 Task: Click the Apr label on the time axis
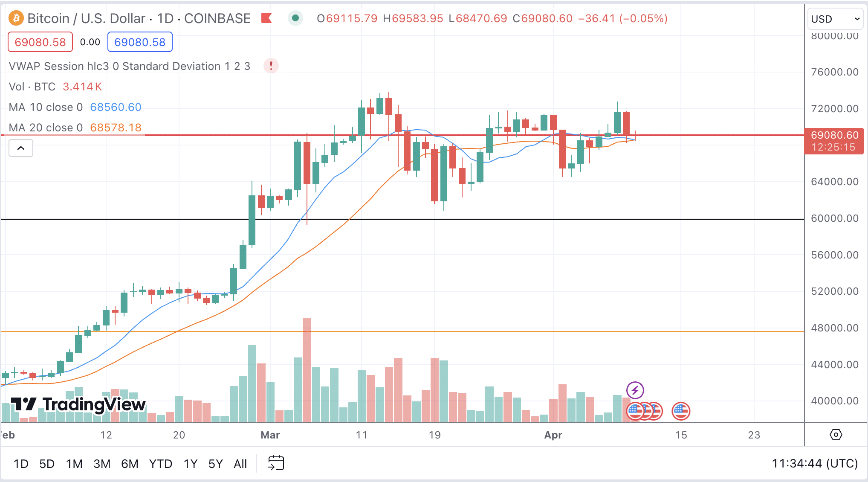coord(553,435)
